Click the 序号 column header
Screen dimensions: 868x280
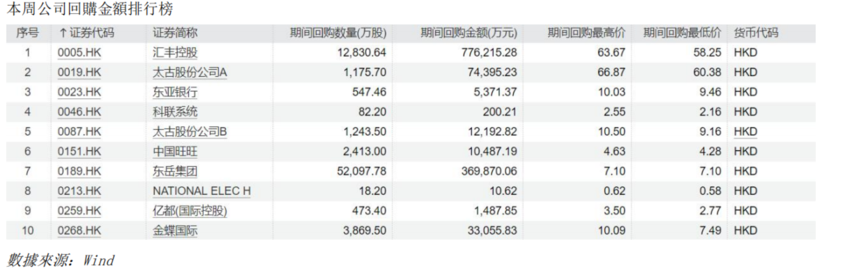(28, 33)
